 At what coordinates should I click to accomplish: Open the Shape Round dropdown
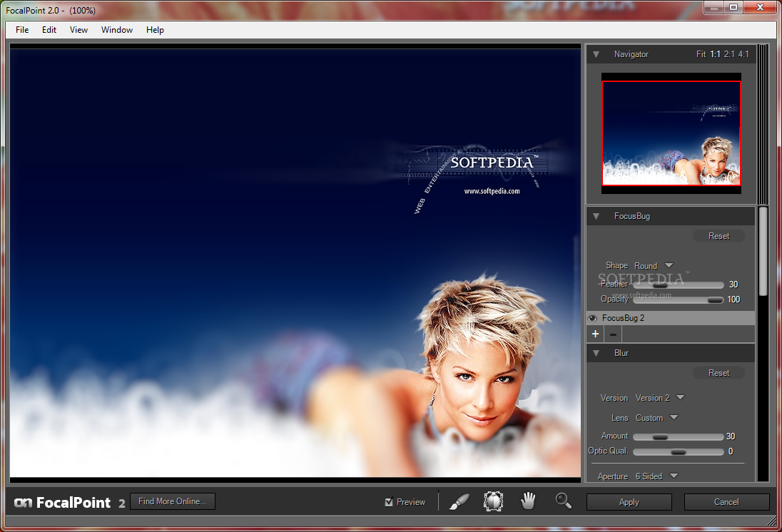coord(654,266)
